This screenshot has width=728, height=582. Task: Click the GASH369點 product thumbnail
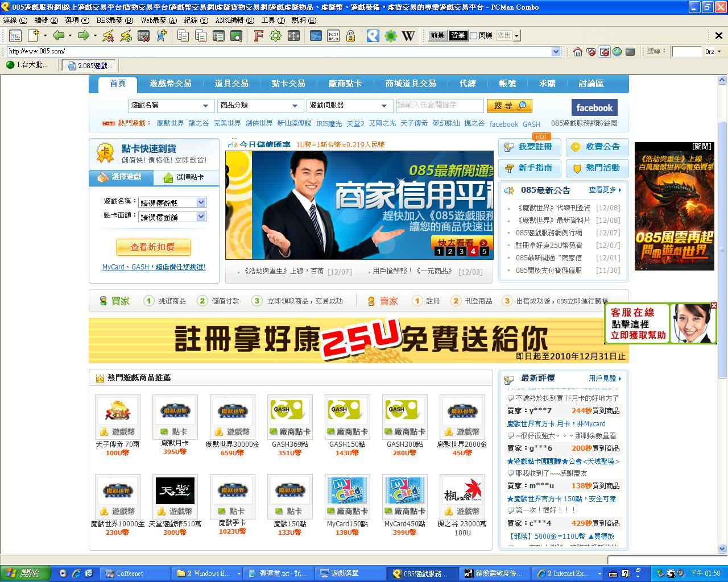pos(289,417)
